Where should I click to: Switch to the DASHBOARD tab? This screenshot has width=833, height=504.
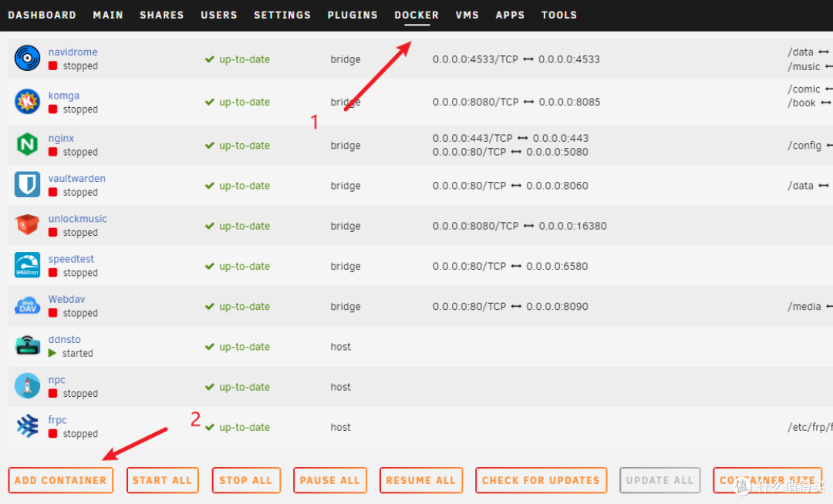[x=42, y=15]
